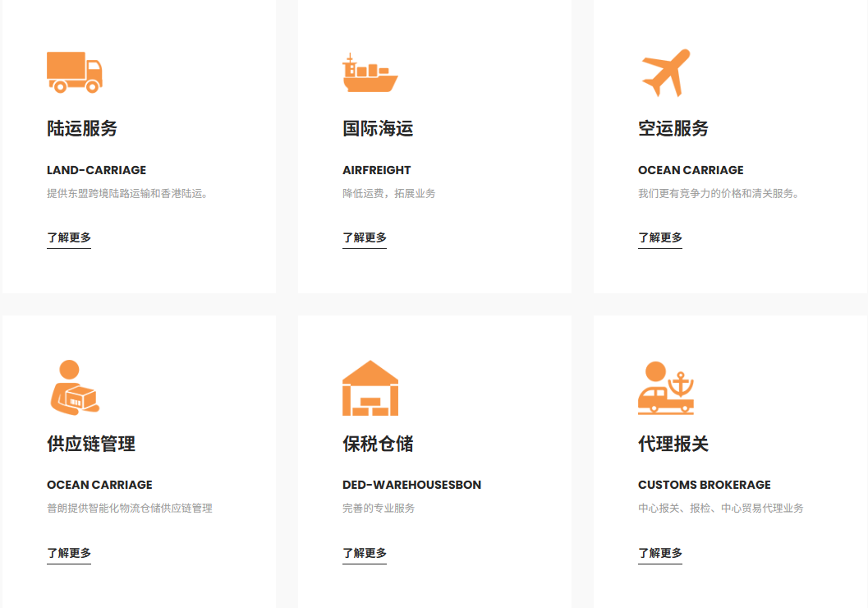This screenshot has height=608, width=868.
Task: Select the 国际海运 heading
Action: click(x=378, y=128)
